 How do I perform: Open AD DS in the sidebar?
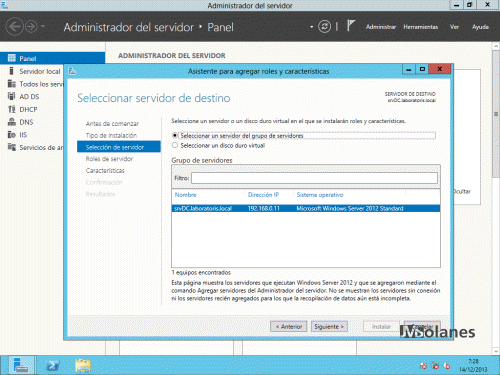29,97
